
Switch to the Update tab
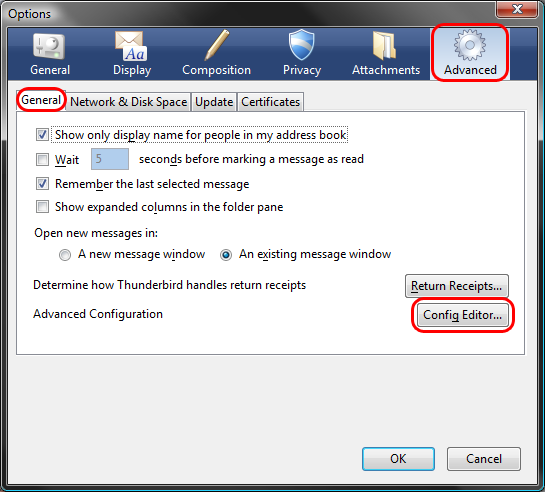(x=214, y=102)
